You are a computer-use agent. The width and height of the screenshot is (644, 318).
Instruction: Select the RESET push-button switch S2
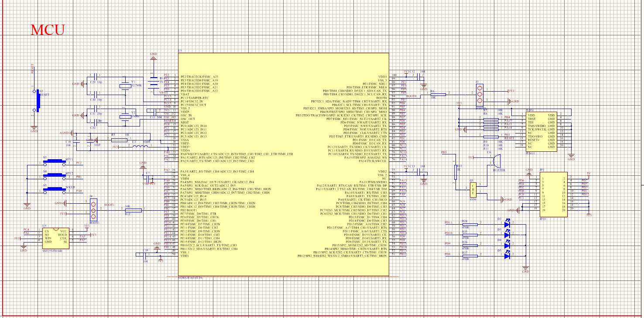click(x=37, y=100)
